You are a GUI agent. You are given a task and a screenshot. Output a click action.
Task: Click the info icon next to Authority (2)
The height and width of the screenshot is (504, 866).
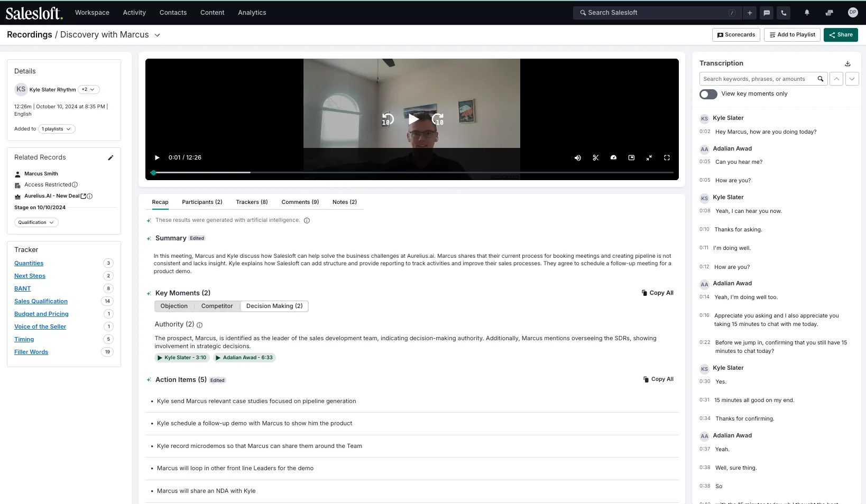[x=200, y=325]
